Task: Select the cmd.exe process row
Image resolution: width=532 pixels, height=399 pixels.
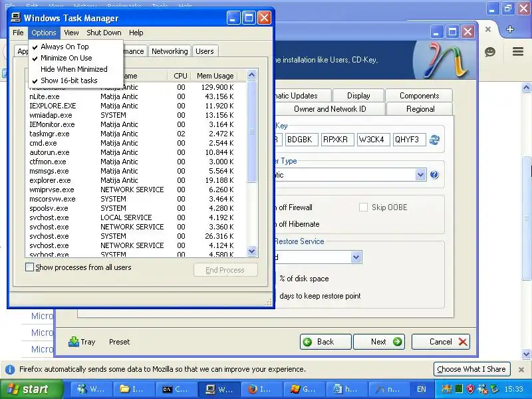Action: (136, 143)
